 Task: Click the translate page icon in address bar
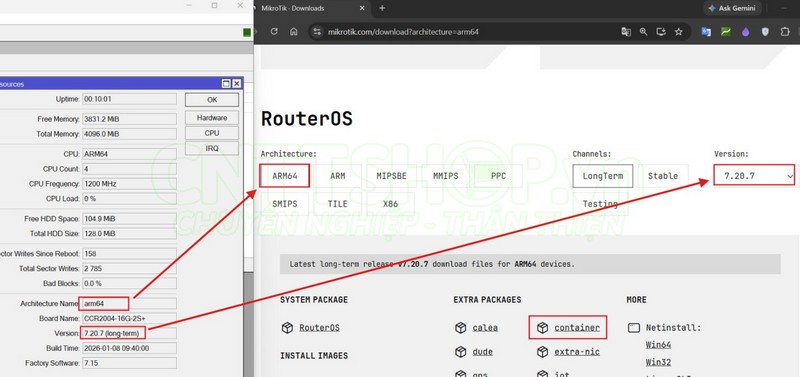point(626,32)
